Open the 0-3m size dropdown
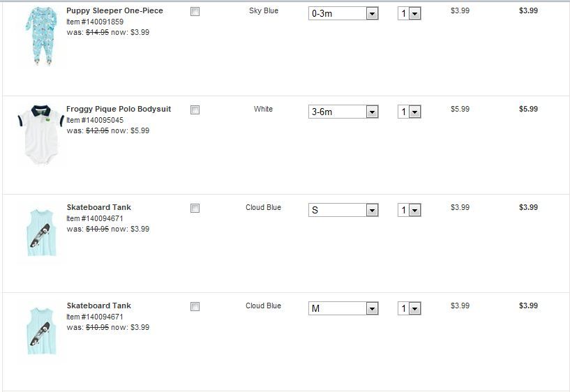The height and width of the screenshot is (392, 570). tap(343, 13)
